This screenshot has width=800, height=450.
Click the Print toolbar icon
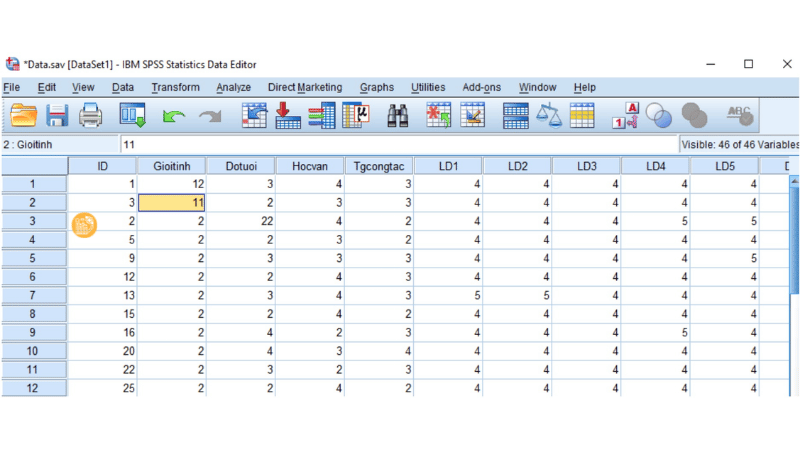[x=91, y=116]
